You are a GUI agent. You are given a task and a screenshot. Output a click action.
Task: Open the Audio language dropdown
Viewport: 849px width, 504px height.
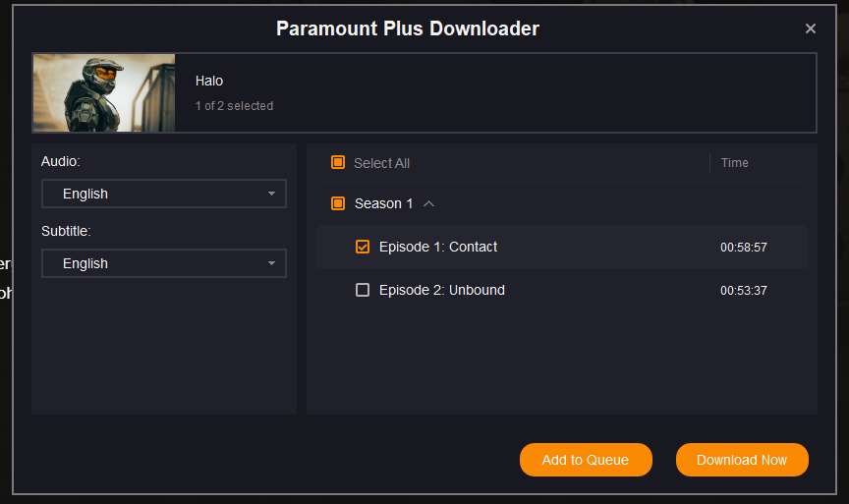163,194
